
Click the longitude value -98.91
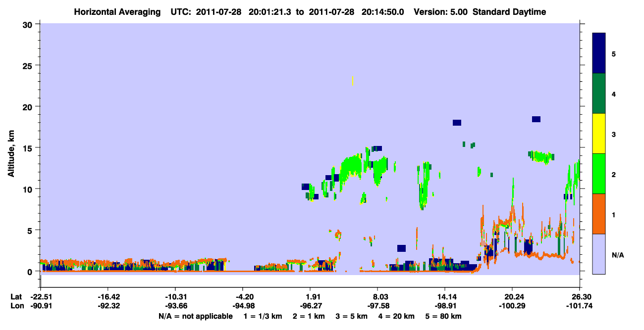tap(445, 306)
